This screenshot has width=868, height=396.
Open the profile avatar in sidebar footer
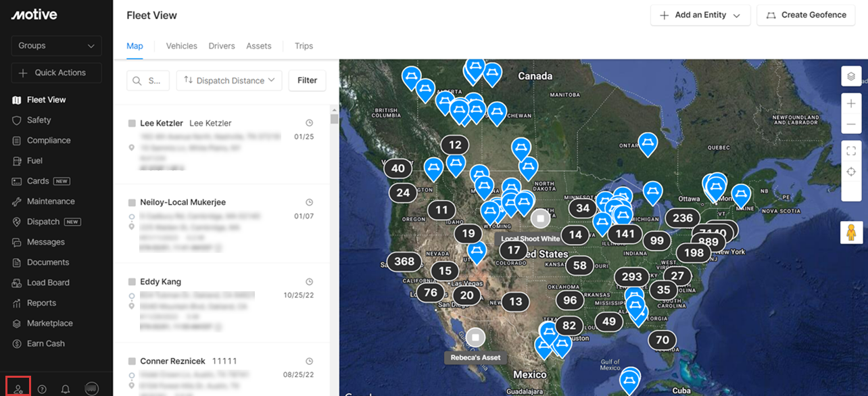92,389
